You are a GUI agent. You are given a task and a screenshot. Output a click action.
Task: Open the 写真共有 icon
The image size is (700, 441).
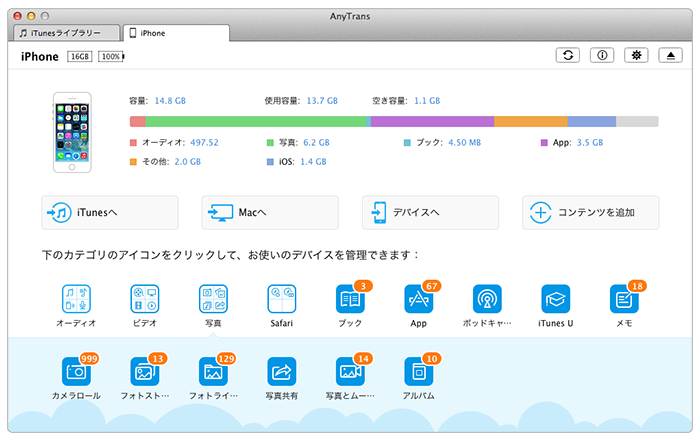click(282, 371)
